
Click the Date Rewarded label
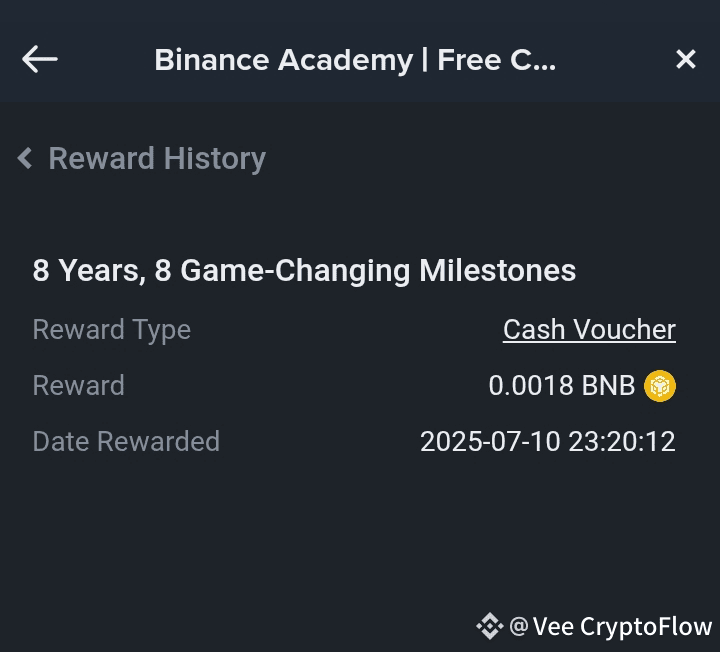pos(126,441)
